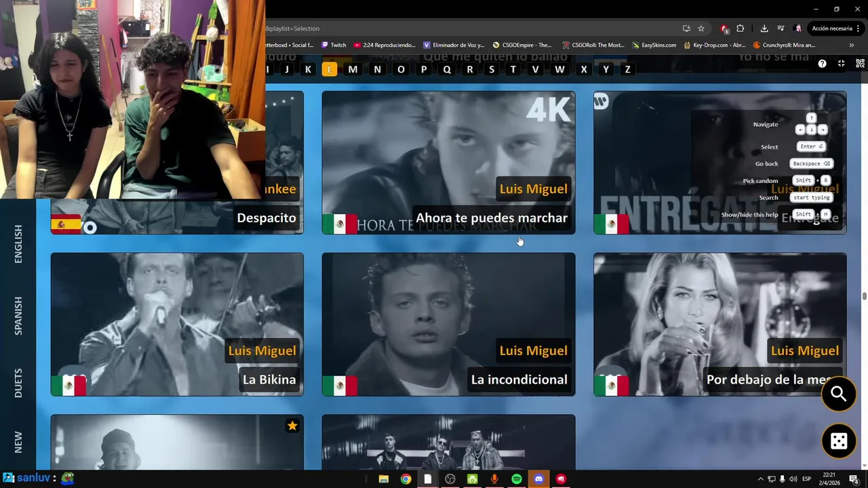Select the highlighted letter L filter
This screenshot has width=868, height=488.
(330, 69)
